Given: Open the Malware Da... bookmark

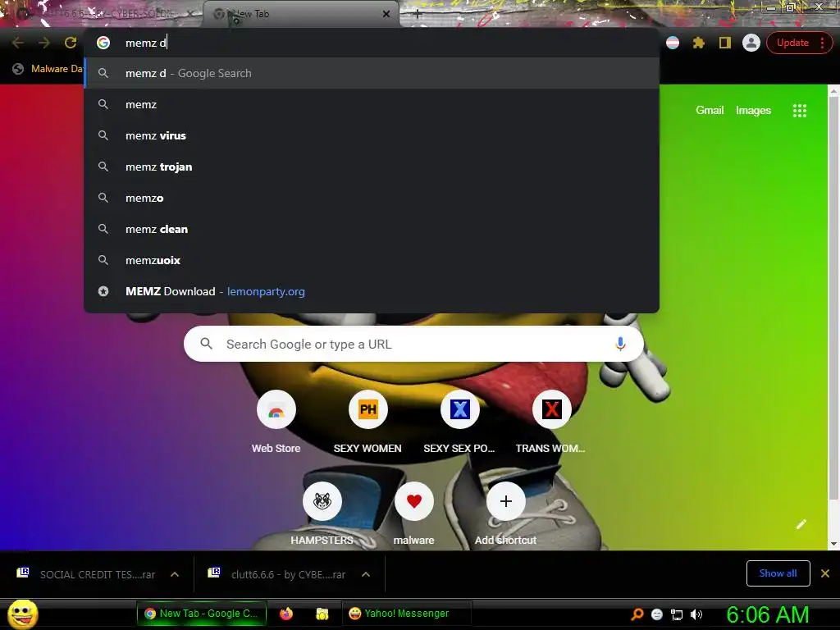Looking at the screenshot, I should pos(48,69).
